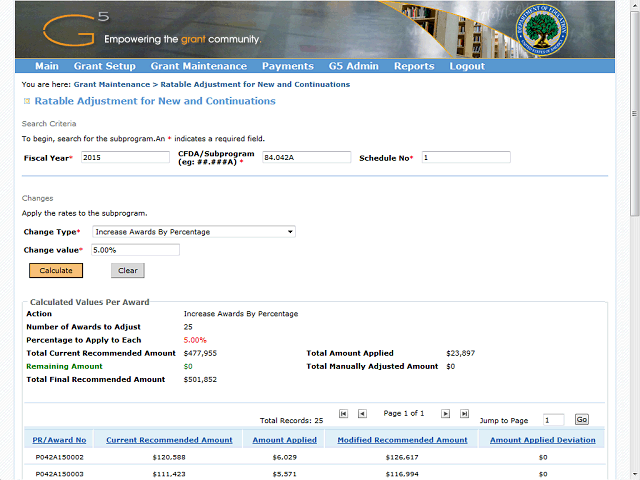The image size is (640, 480).
Task: Click the Go button for page jump
Action: [582, 420]
